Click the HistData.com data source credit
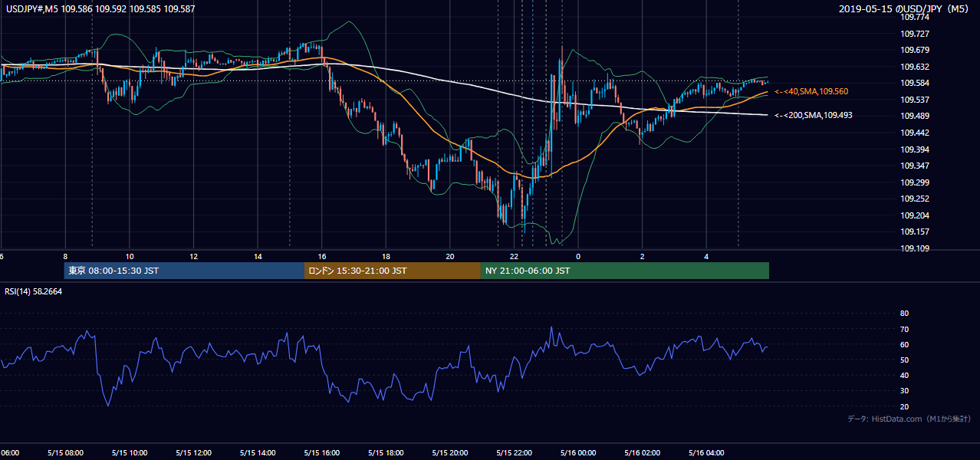 (x=909, y=419)
